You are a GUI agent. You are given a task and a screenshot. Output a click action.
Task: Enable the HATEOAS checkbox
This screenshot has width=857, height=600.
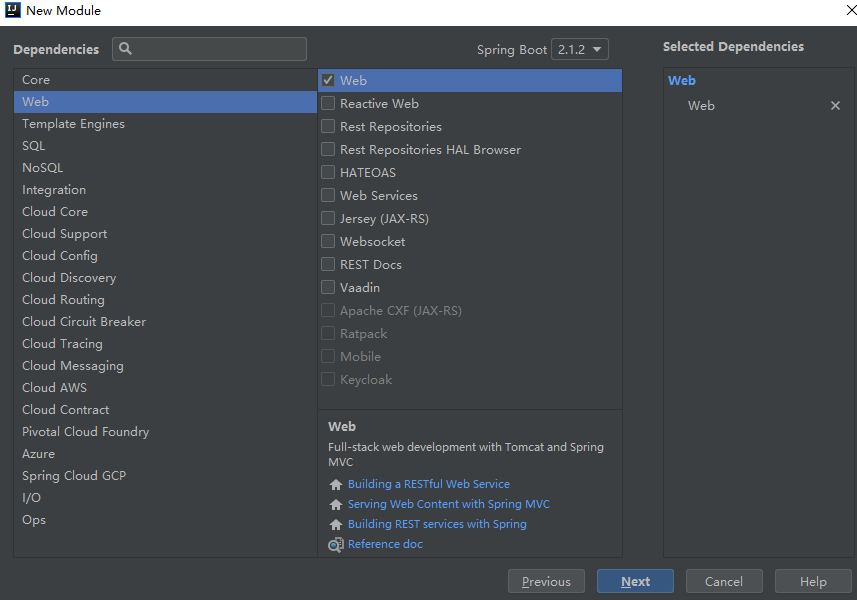328,172
